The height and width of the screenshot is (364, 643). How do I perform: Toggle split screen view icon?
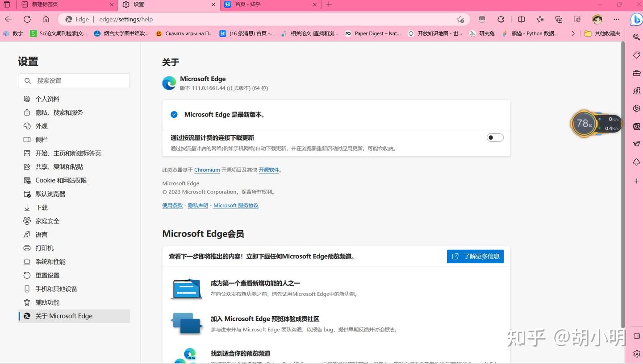(521, 19)
